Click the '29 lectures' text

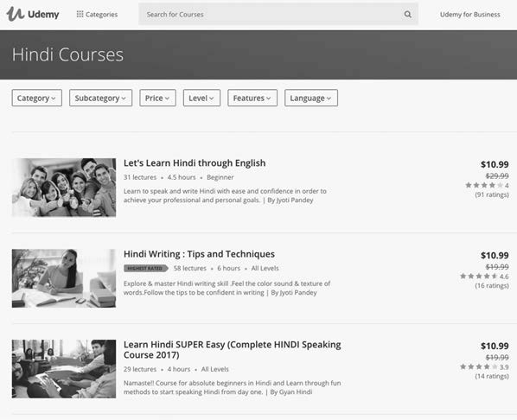(140, 369)
